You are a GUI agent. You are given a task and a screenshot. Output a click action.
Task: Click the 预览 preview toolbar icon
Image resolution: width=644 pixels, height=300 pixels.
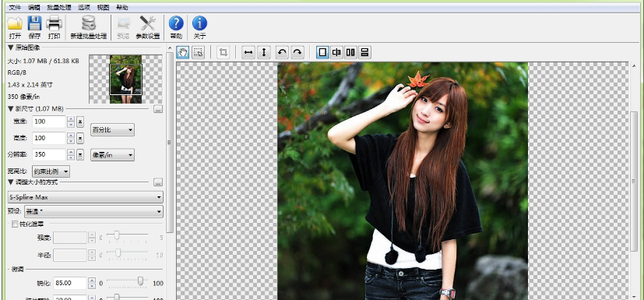tap(123, 23)
